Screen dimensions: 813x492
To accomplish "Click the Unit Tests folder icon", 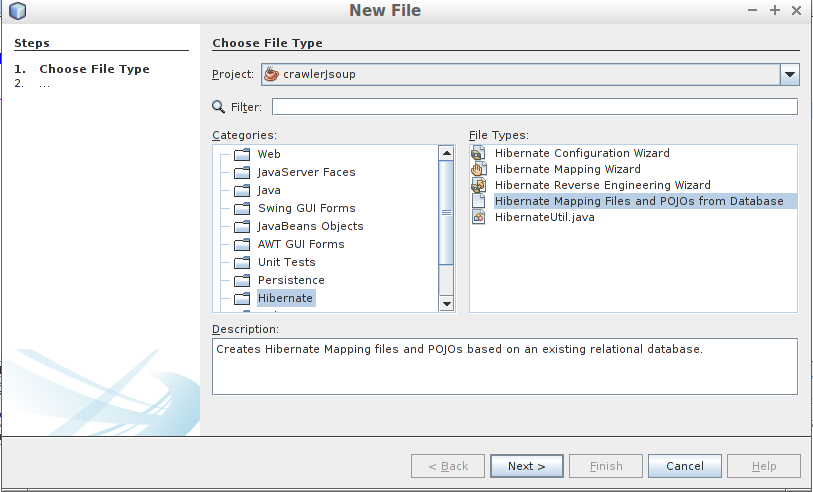I will click(x=242, y=263).
